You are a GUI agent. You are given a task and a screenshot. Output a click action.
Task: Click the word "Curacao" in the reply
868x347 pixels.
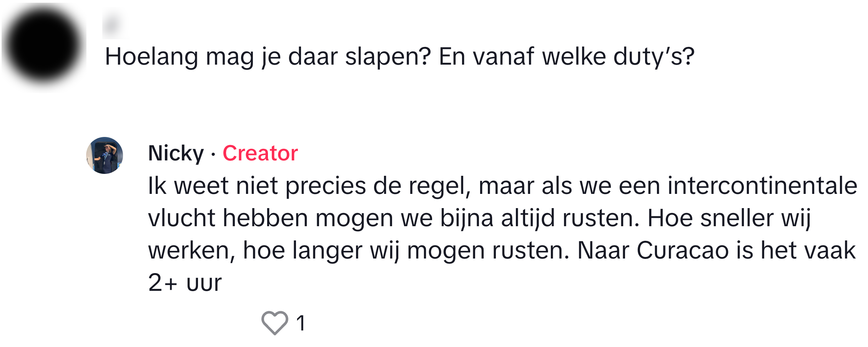[x=682, y=250]
